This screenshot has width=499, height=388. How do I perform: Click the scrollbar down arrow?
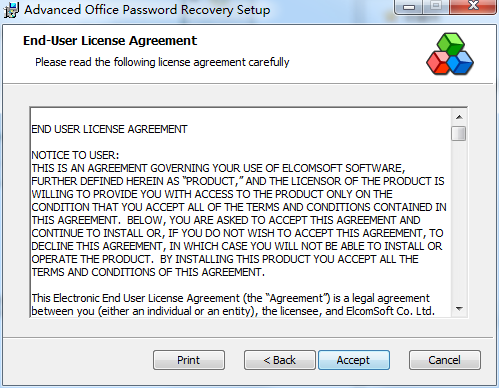459,309
